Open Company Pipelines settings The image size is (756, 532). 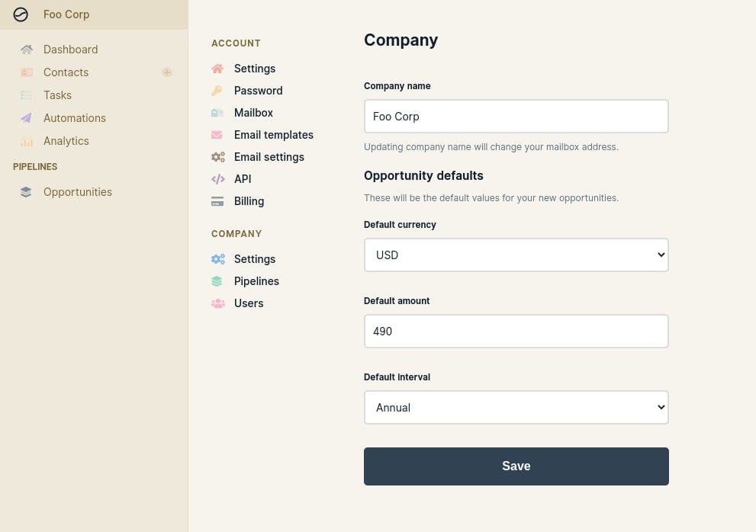coord(256,281)
